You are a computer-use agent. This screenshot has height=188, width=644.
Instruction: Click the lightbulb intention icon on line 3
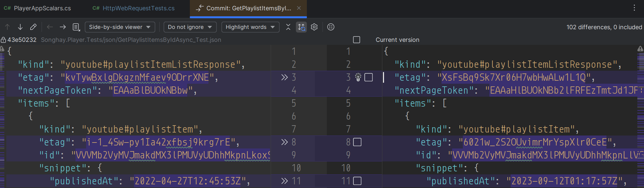358,77
